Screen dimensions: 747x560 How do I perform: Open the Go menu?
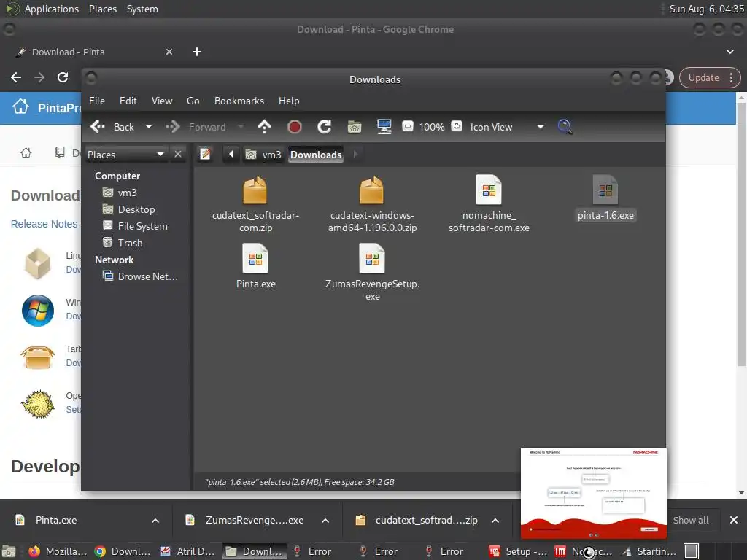193,101
